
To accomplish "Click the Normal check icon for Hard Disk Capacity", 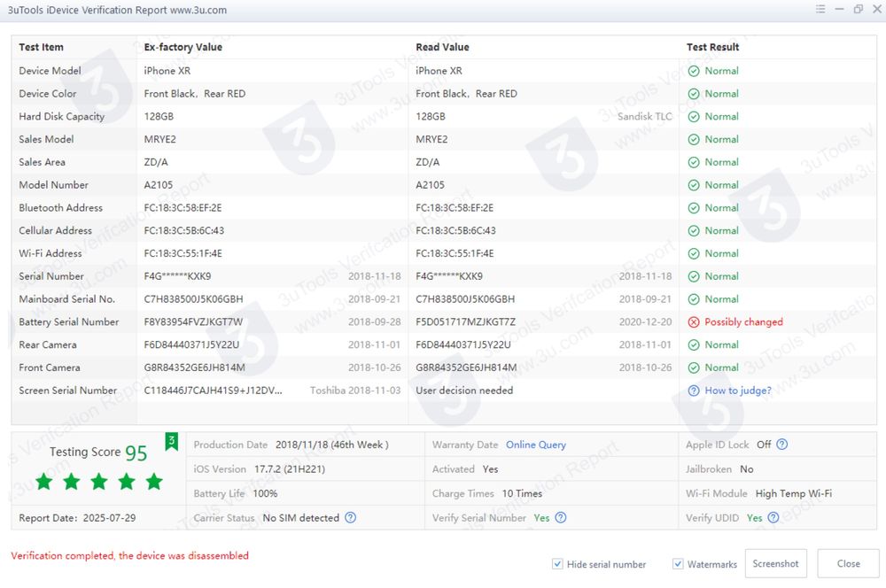I will click(694, 117).
